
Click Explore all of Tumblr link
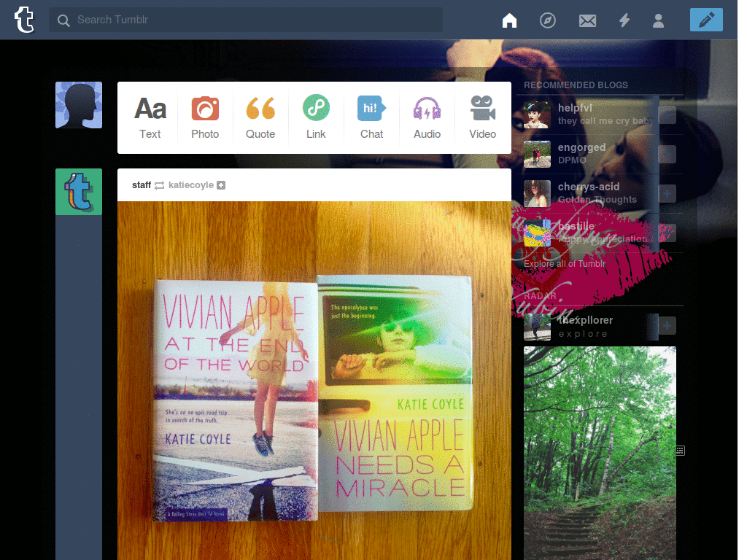coord(565,264)
